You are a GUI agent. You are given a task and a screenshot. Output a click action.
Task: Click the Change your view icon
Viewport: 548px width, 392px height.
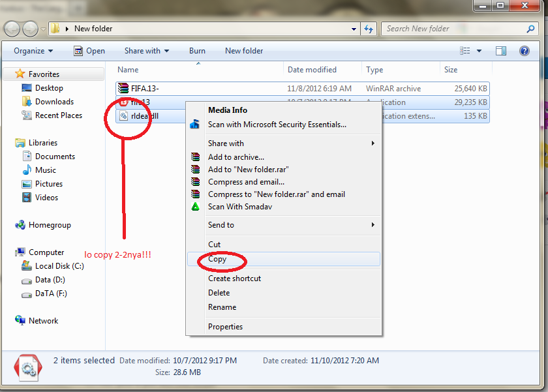[x=464, y=51]
